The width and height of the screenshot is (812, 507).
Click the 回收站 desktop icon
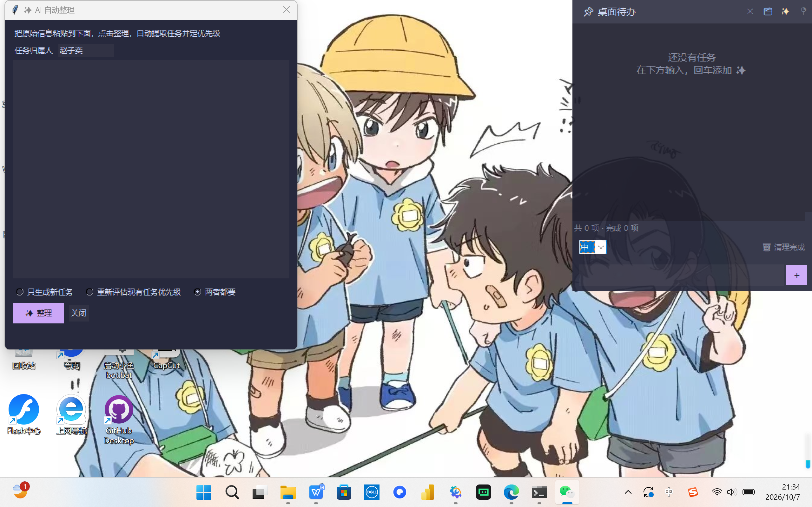(23, 361)
